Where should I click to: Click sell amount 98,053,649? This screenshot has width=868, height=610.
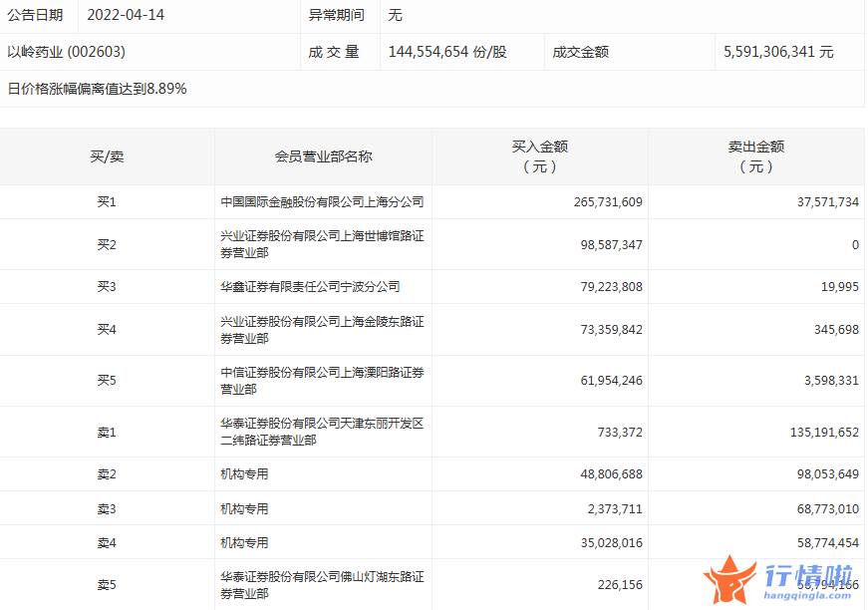click(x=827, y=474)
